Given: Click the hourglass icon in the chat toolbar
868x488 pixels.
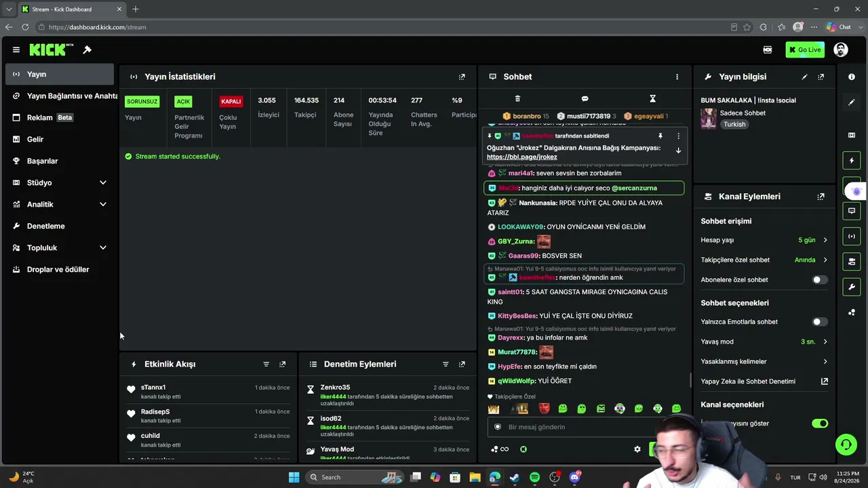Looking at the screenshot, I should click(652, 98).
